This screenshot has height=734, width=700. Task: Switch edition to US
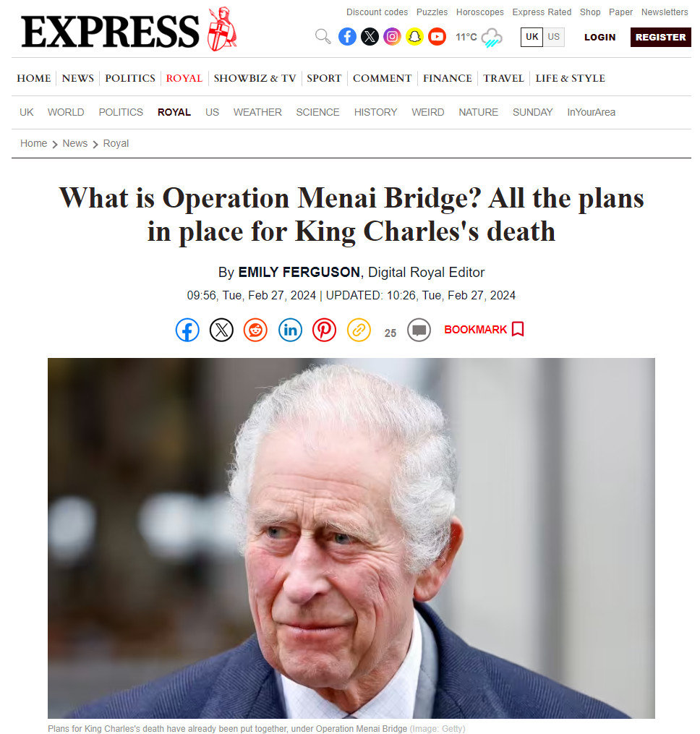[554, 37]
